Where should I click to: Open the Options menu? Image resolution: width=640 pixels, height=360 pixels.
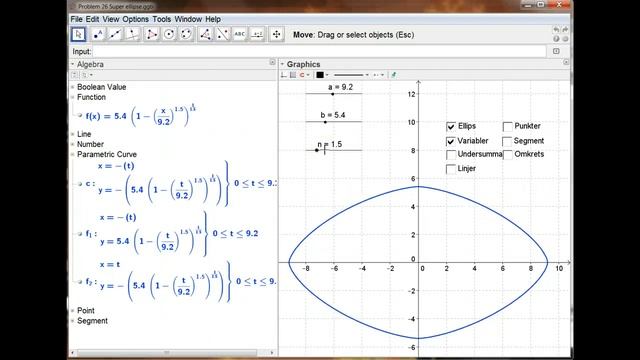point(136,19)
